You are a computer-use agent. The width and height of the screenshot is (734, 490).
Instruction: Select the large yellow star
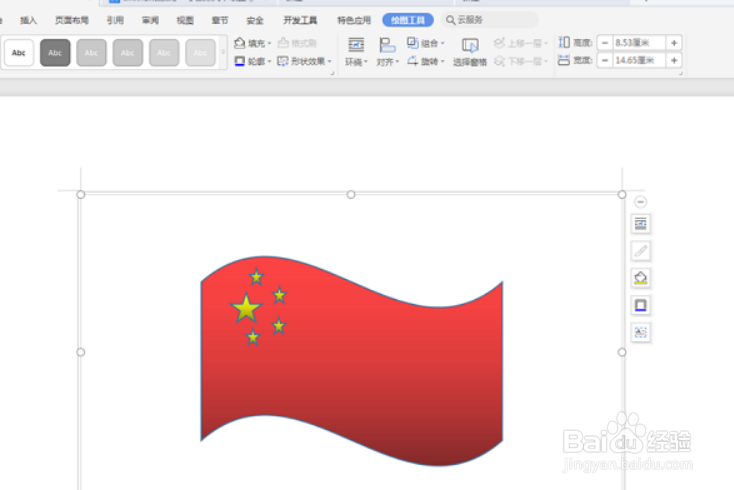pos(246,308)
